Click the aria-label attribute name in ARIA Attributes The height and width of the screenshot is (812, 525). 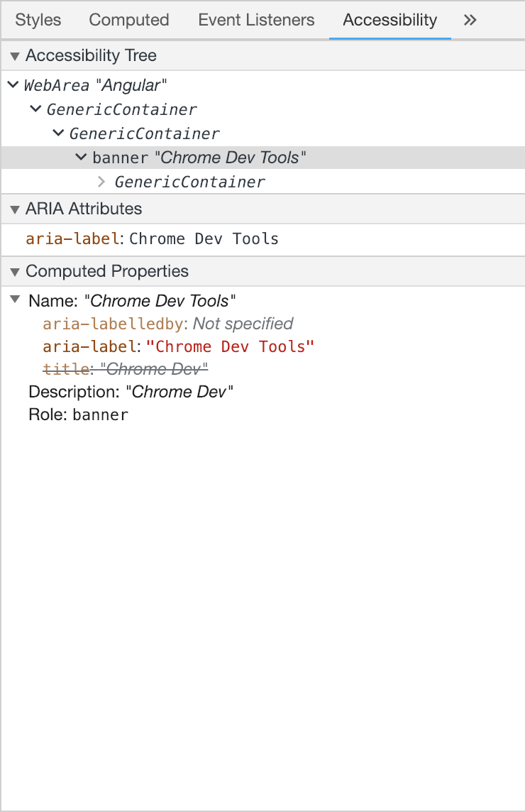click(x=72, y=238)
